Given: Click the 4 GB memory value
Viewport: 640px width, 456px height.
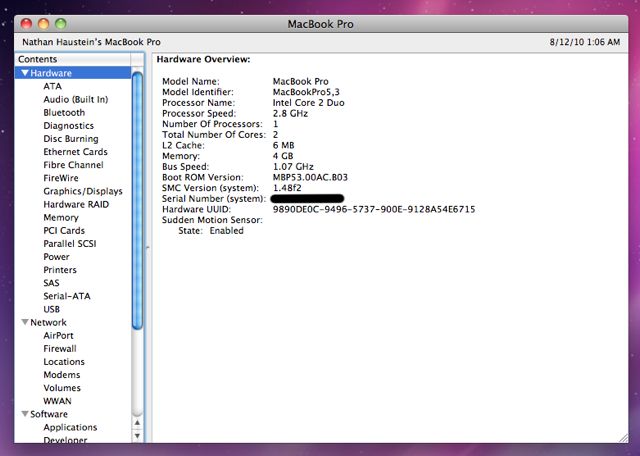Looking at the screenshot, I should coord(283,156).
